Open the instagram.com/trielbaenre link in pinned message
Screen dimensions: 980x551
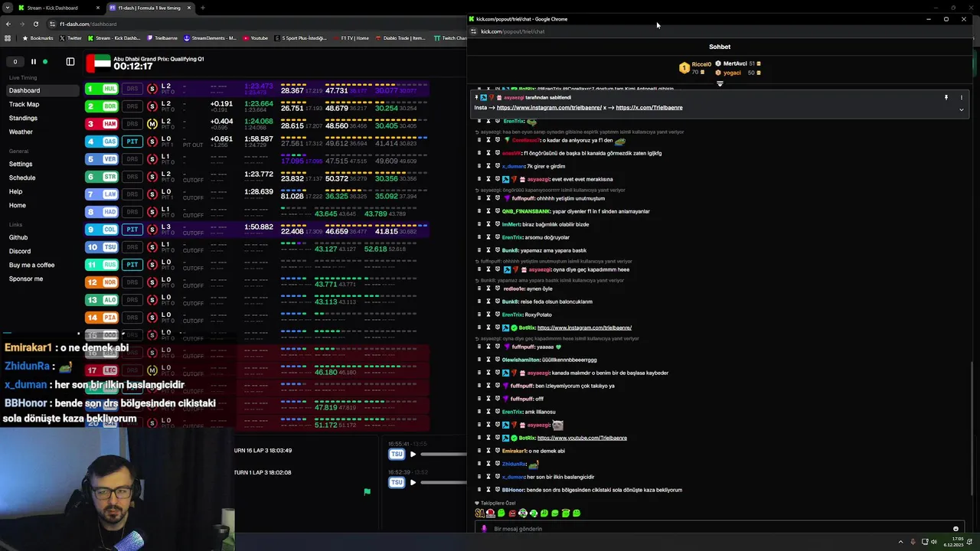click(x=549, y=108)
